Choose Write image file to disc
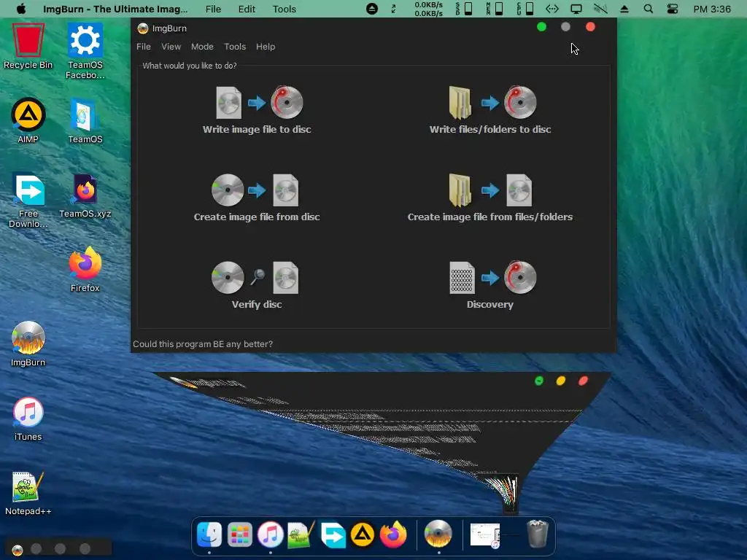Viewport: 747px width, 560px height. pyautogui.click(x=257, y=111)
